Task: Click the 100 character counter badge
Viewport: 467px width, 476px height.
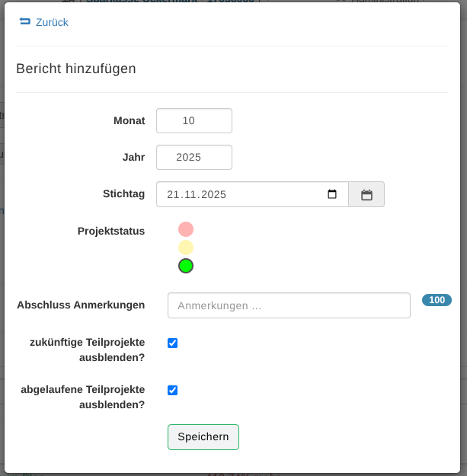Action: [x=437, y=300]
